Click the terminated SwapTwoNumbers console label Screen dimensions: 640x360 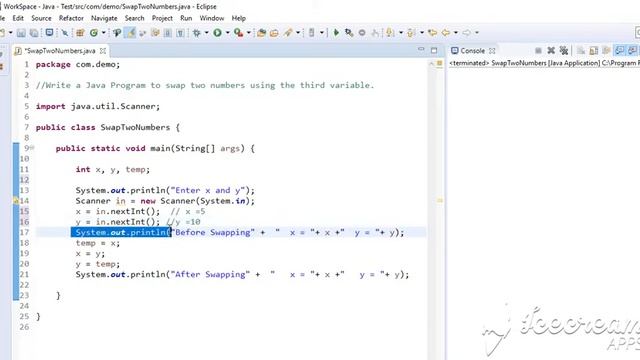tap(544, 63)
